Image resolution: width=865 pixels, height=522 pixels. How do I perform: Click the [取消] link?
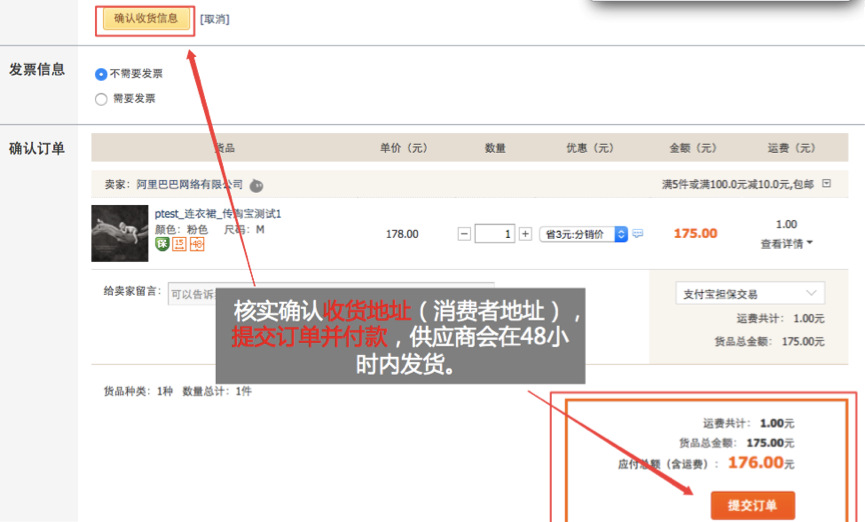[215, 19]
